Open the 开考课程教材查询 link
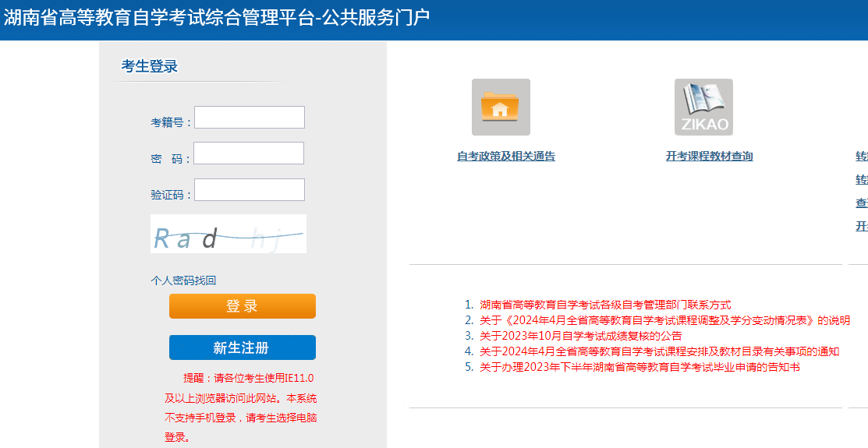 (x=709, y=157)
